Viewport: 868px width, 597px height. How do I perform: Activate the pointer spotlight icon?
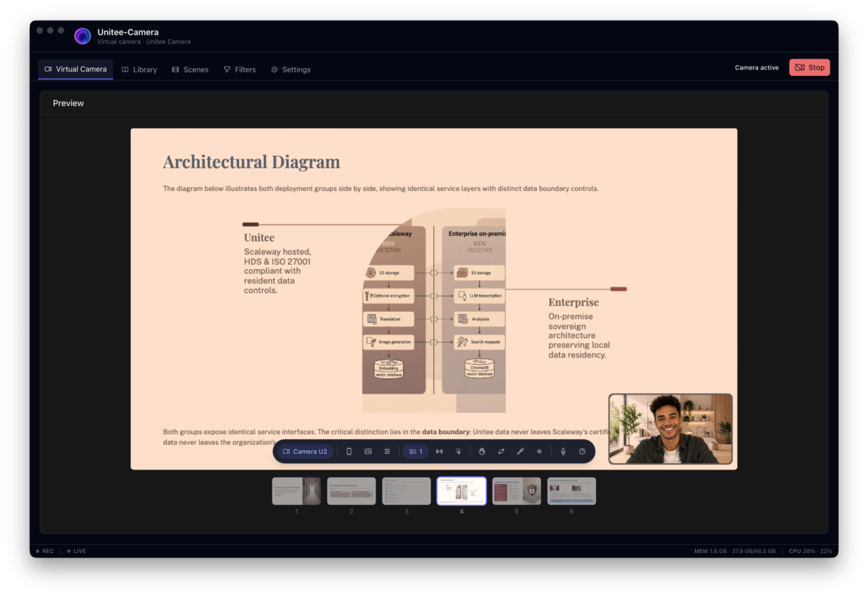(x=459, y=452)
